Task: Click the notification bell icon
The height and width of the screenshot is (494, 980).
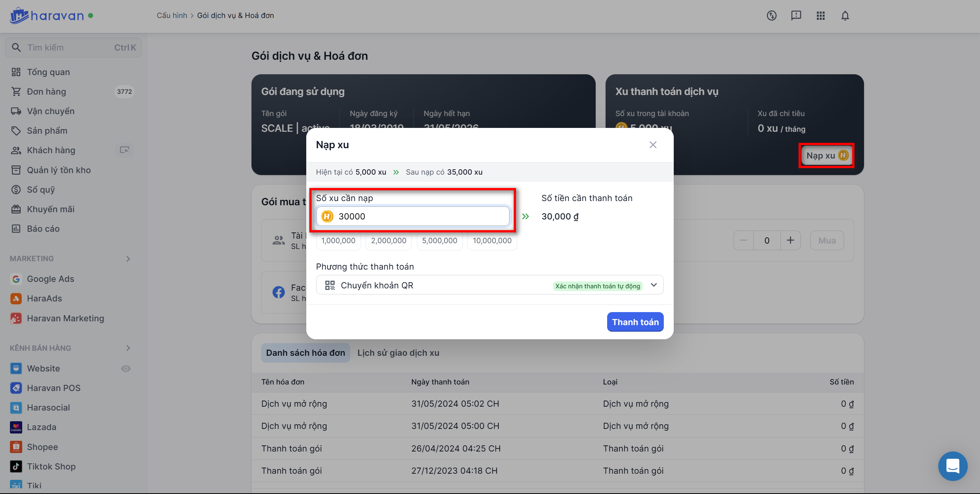Action: tap(845, 16)
